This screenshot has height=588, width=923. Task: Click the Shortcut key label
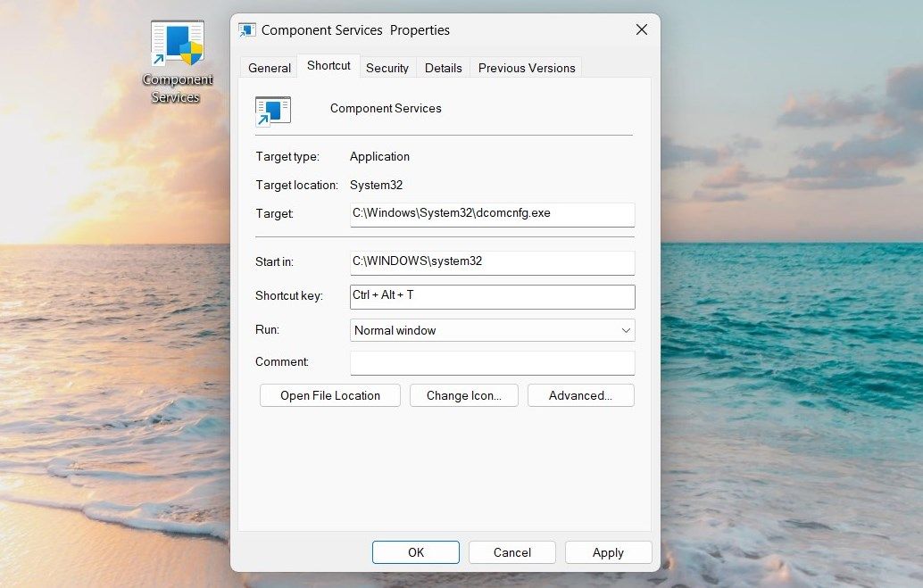(289, 295)
